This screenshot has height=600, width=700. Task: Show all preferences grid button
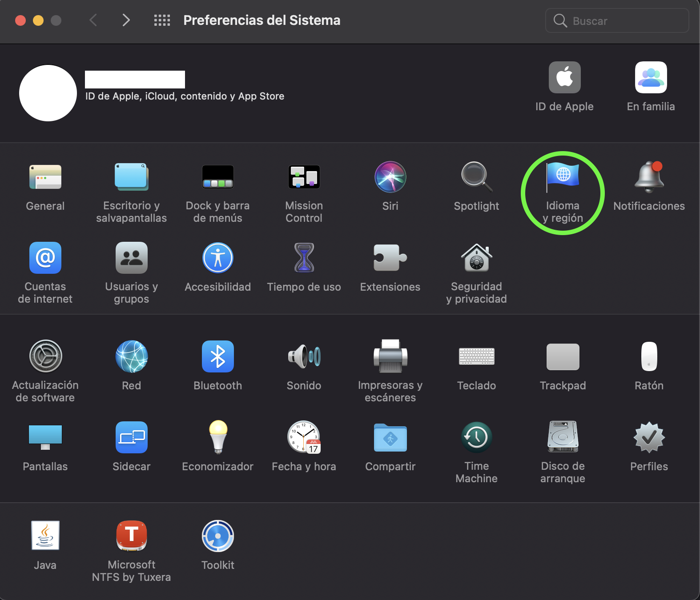pyautogui.click(x=162, y=20)
